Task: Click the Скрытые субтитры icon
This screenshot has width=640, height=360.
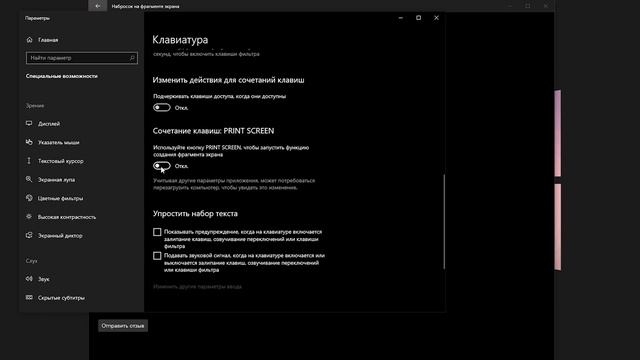Action: 29,298
